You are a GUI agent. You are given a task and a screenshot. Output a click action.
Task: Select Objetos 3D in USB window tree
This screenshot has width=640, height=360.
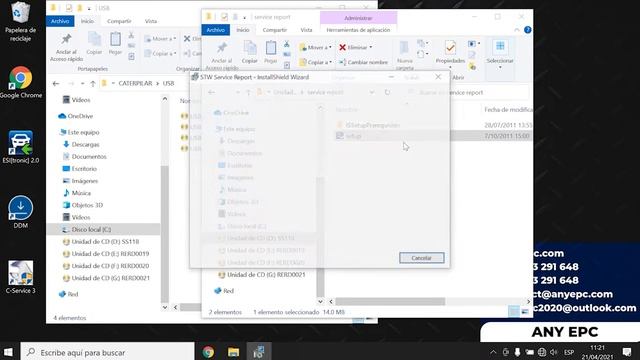83,205
